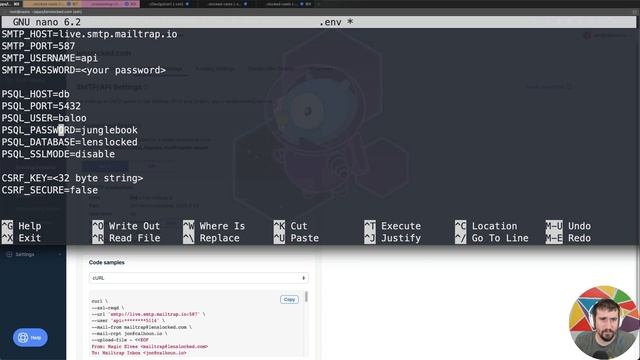640x360 pixels.
Task: Click the ^K Cut shortcut
Action: 291,226
